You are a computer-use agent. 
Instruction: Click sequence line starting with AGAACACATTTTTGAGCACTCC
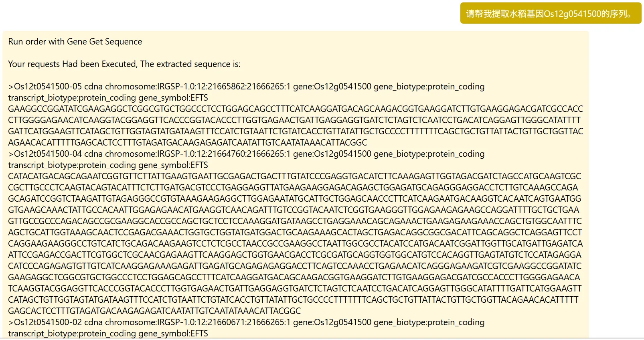click(x=188, y=143)
